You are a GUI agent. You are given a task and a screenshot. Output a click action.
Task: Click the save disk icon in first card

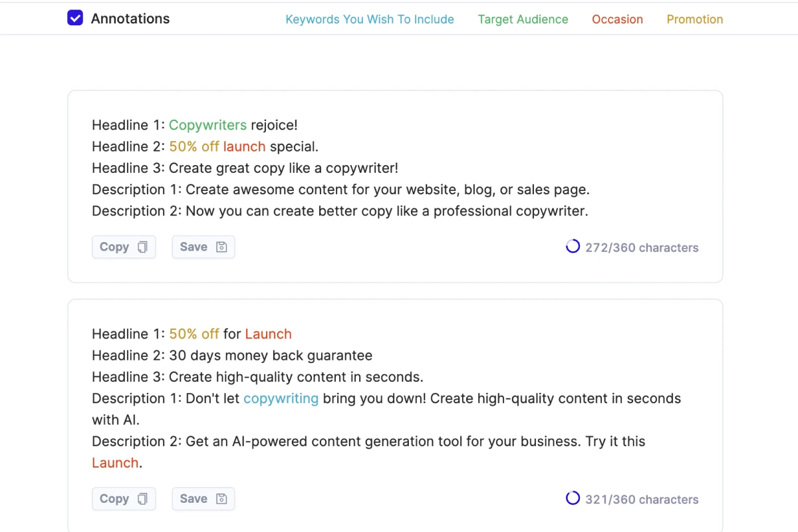222,247
